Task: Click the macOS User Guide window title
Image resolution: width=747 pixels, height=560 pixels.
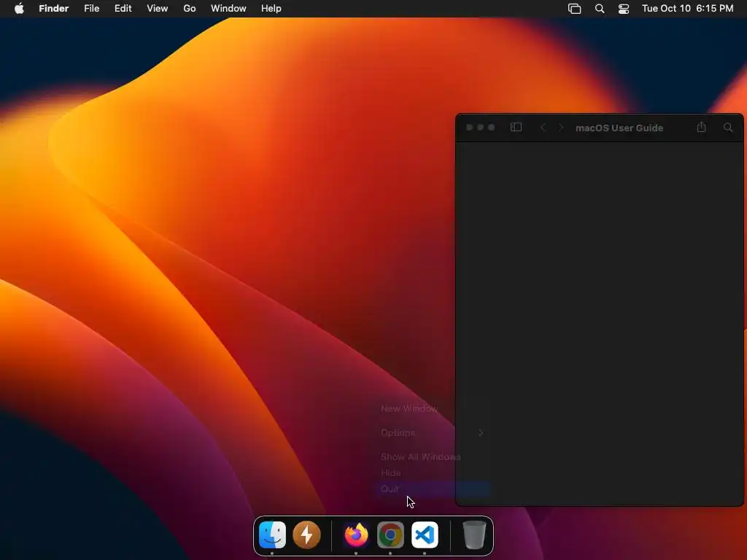Action: click(x=619, y=128)
